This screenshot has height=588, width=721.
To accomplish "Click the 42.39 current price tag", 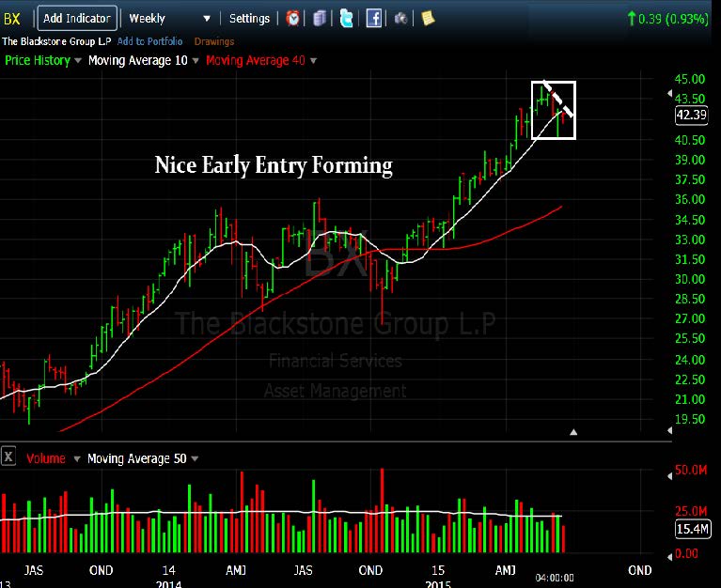I will 692,115.
